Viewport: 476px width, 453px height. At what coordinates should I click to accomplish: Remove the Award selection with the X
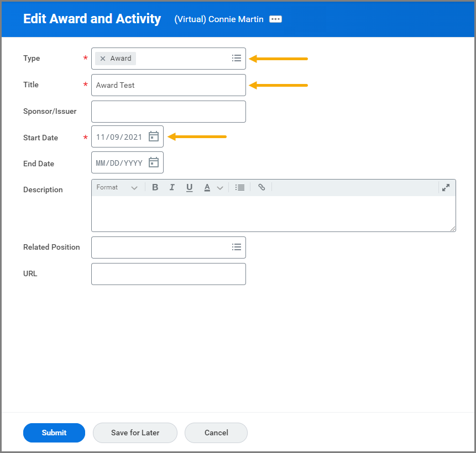coord(103,59)
